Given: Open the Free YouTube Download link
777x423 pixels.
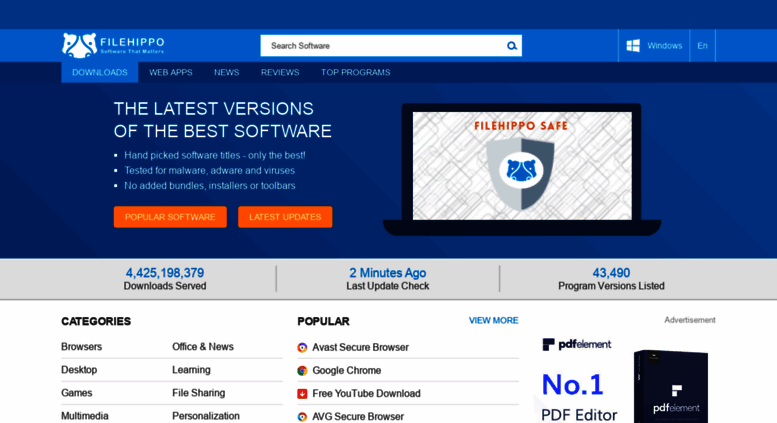Looking at the screenshot, I should [x=366, y=393].
